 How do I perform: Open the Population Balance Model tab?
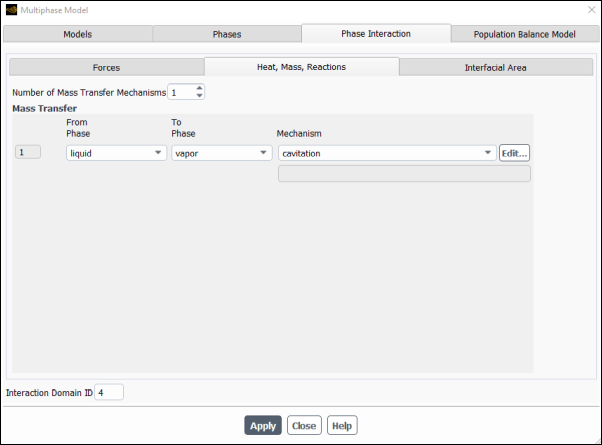coord(524,34)
